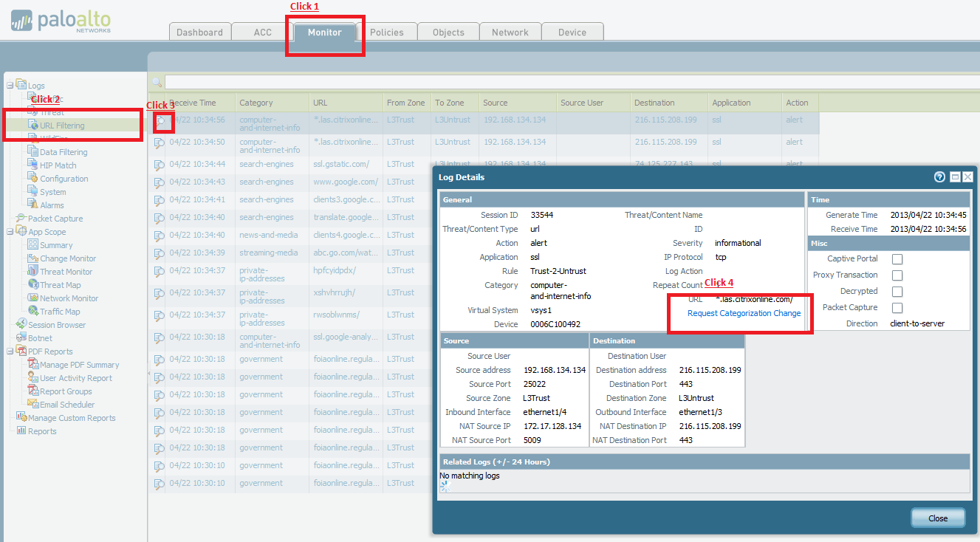Select the Botnet item in the sidebar

(40, 338)
